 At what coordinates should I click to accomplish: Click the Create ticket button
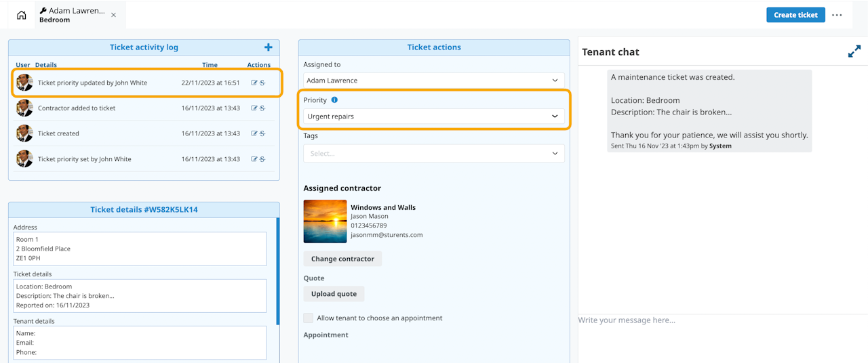[795, 15]
